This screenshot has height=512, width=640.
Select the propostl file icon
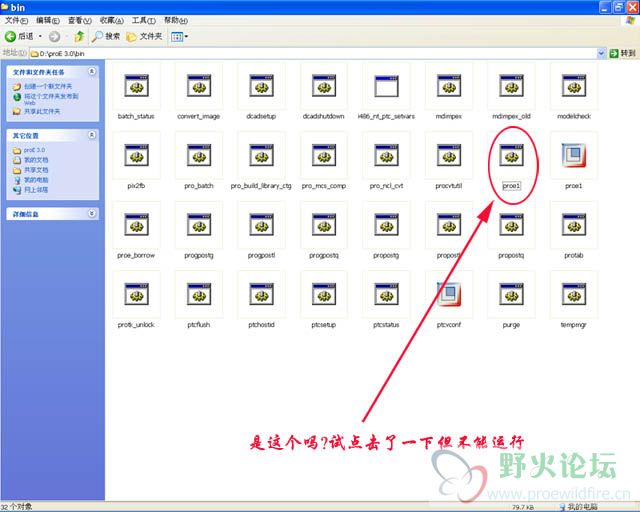(449, 225)
